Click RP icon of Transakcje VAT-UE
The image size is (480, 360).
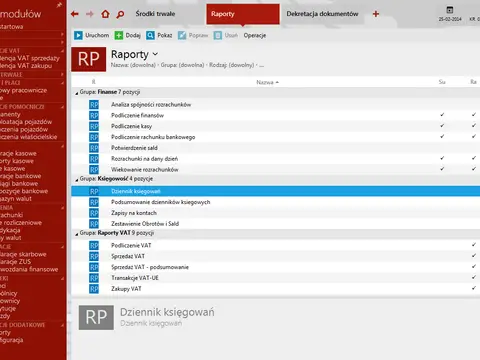(94, 278)
